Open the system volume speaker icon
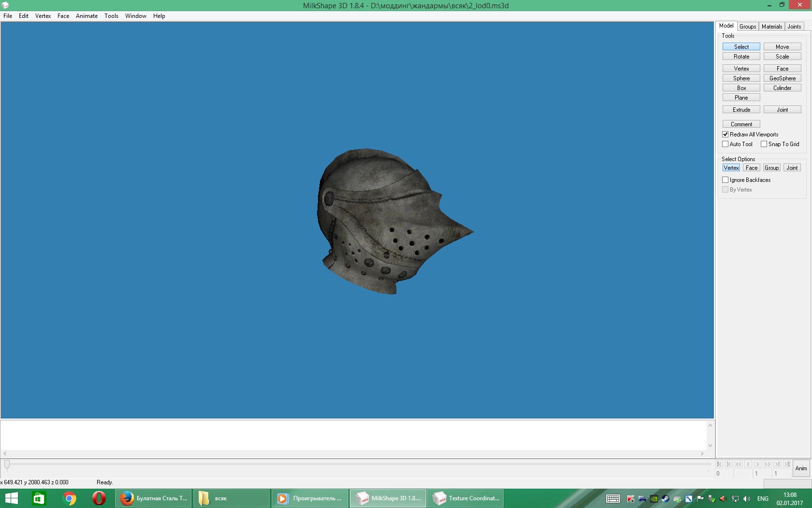The height and width of the screenshot is (508, 812). (x=747, y=499)
